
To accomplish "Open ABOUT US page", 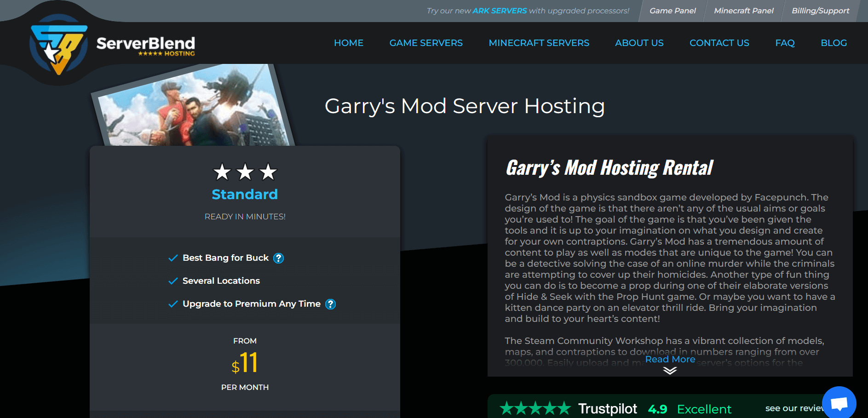I will [x=639, y=43].
